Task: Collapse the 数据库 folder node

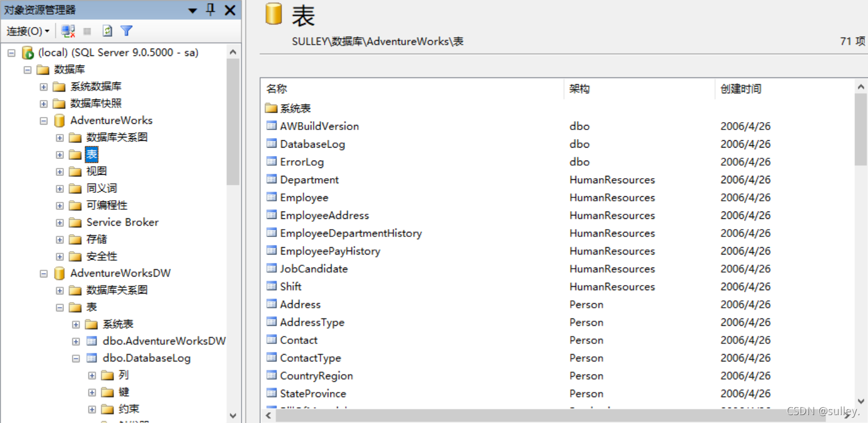Action: click(x=27, y=70)
